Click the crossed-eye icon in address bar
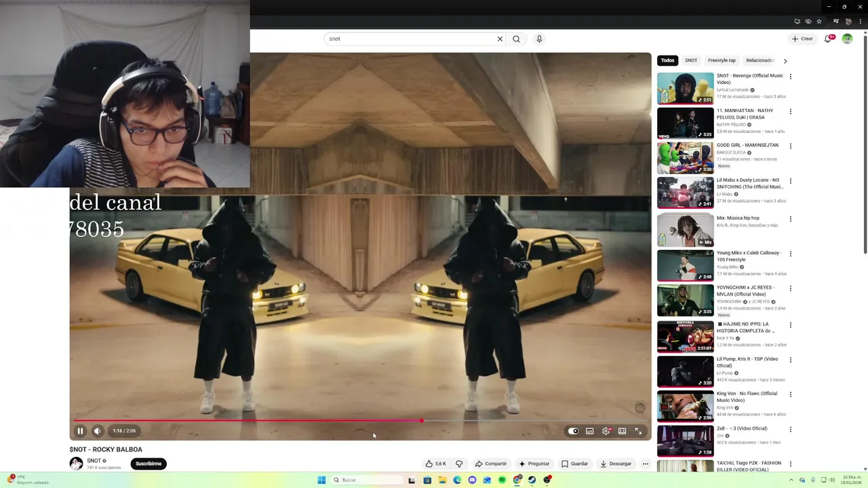 (808, 21)
